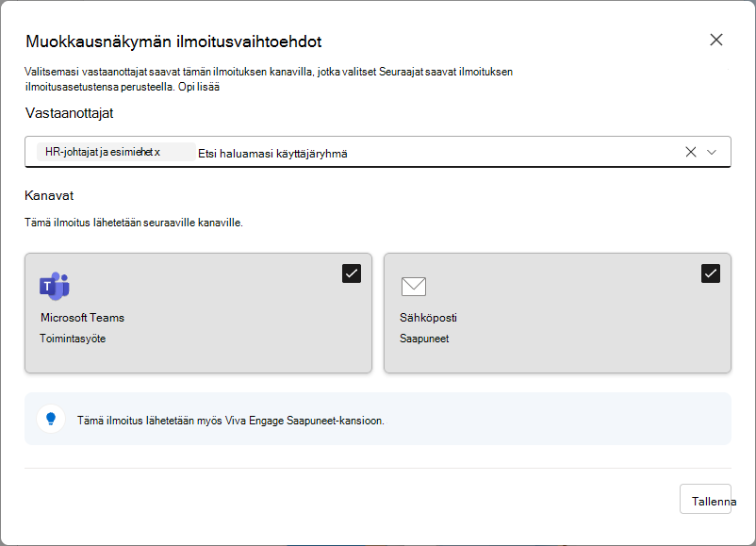Clear all recipients with the X icon

[690, 152]
